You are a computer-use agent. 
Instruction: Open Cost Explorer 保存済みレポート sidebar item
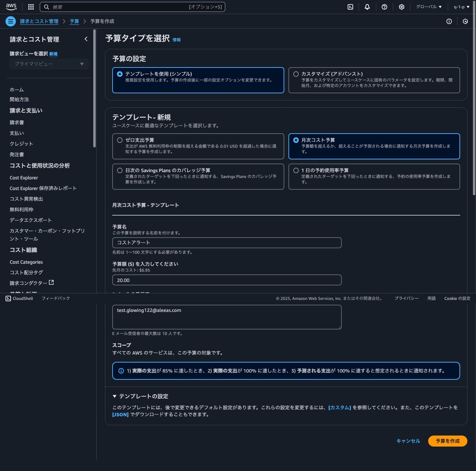[43, 188]
